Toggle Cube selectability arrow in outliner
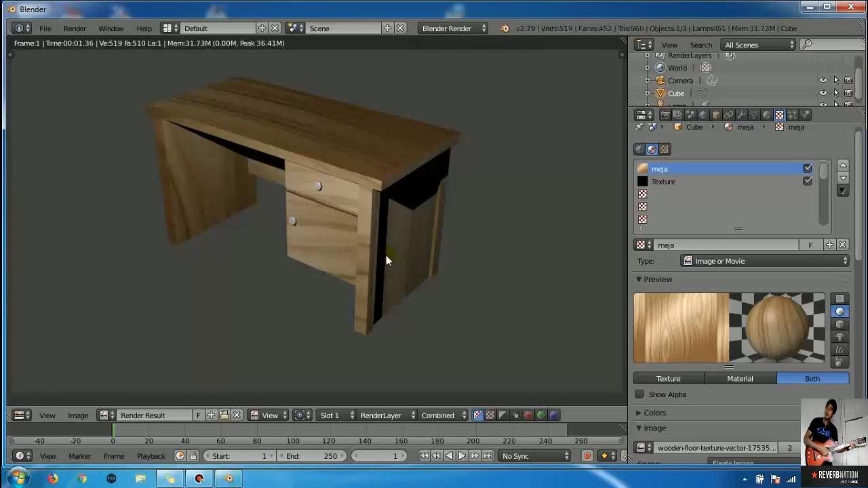The image size is (868, 488). coord(836,93)
